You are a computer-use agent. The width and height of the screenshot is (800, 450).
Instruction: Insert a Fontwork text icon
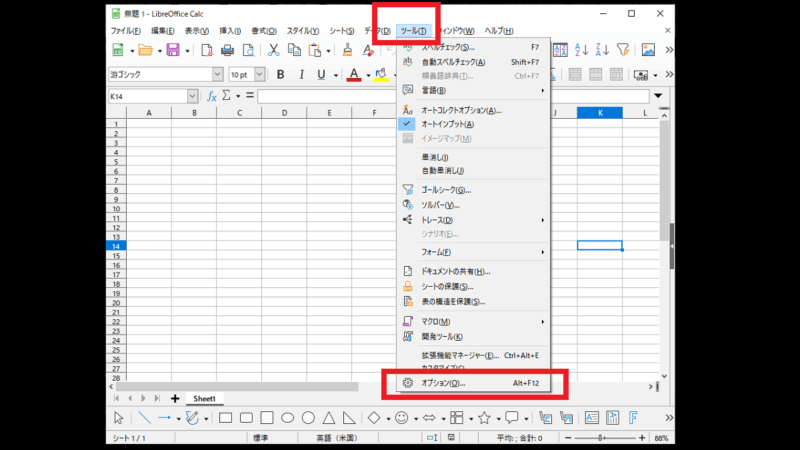click(633, 418)
